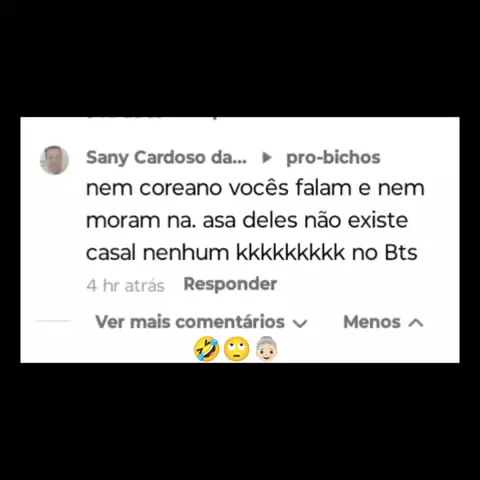Click the 'kkkkkkkkk' laughter text
This screenshot has width=480, height=480.
(x=291, y=252)
